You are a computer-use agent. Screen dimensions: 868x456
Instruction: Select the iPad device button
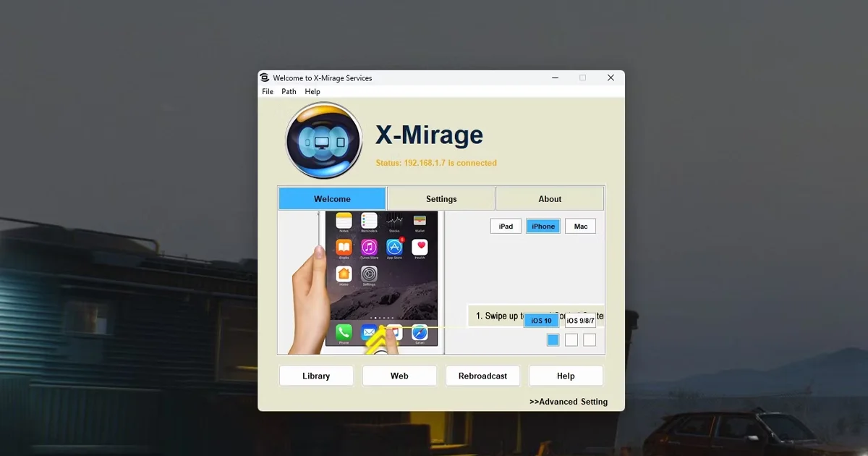tap(506, 227)
